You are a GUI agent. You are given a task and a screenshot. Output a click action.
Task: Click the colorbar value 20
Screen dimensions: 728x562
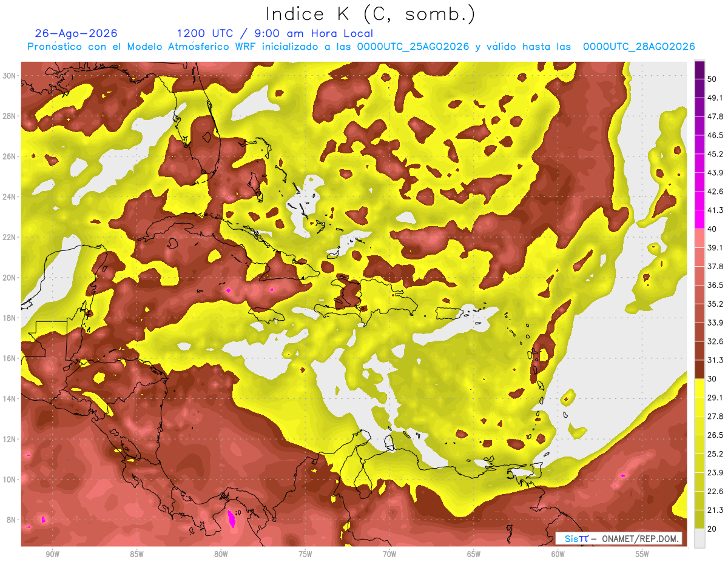712,529
